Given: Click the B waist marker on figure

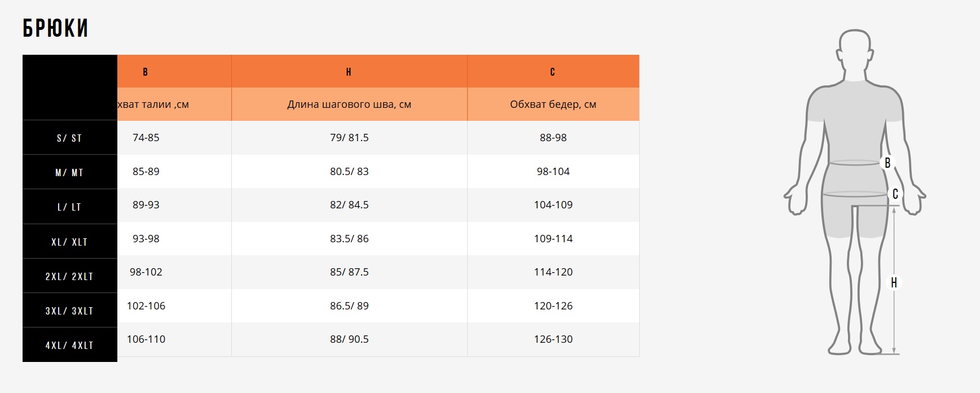Looking at the screenshot, I should click(887, 163).
